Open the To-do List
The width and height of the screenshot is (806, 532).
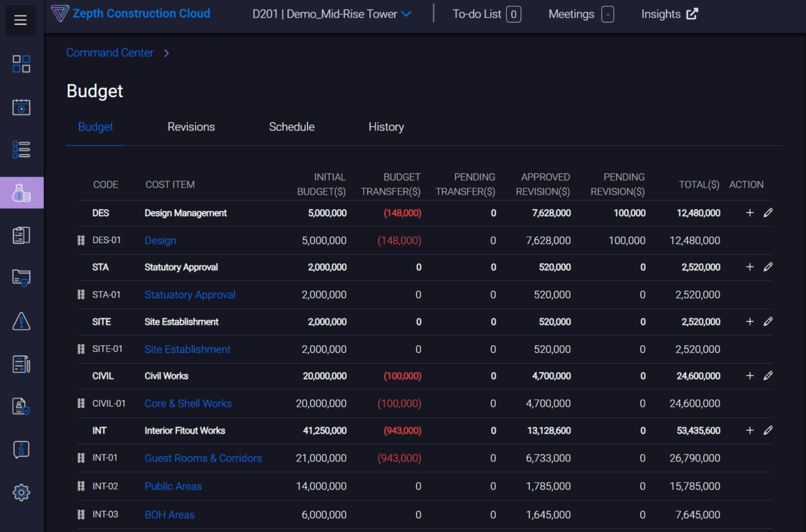(486, 14)
